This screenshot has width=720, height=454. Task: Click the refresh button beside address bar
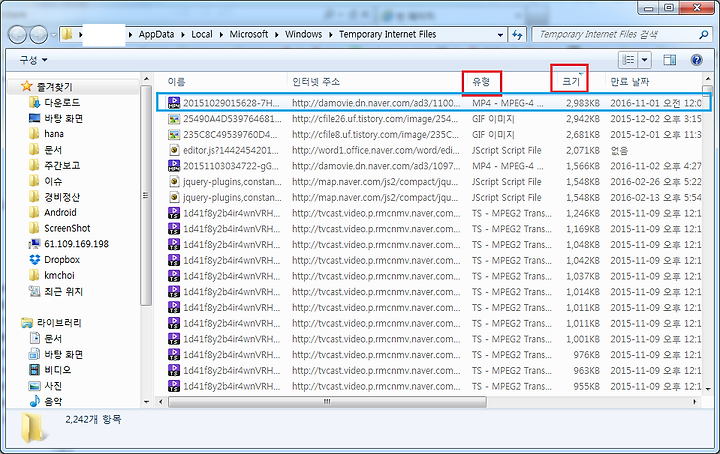517,34
